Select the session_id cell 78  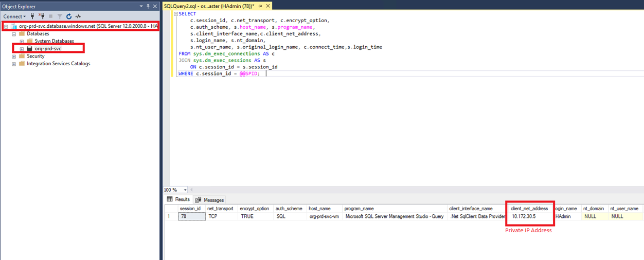[x=191, y=216]
